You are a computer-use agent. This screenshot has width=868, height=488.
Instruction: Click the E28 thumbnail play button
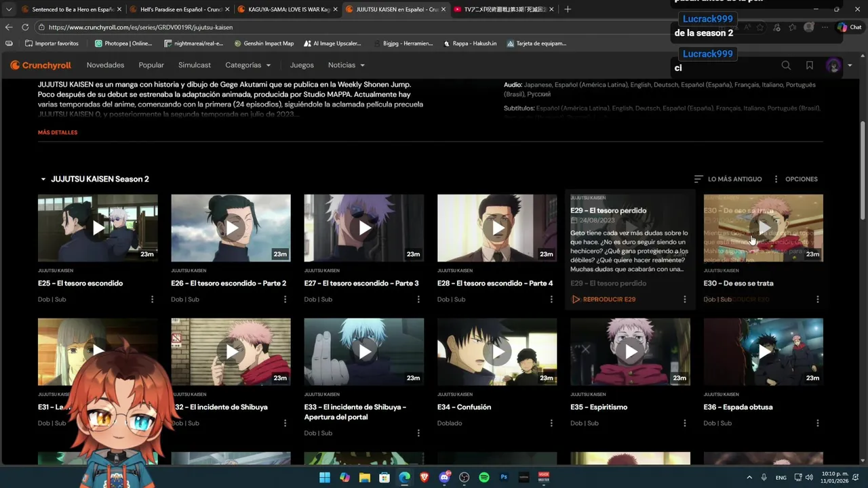point(498,228)
